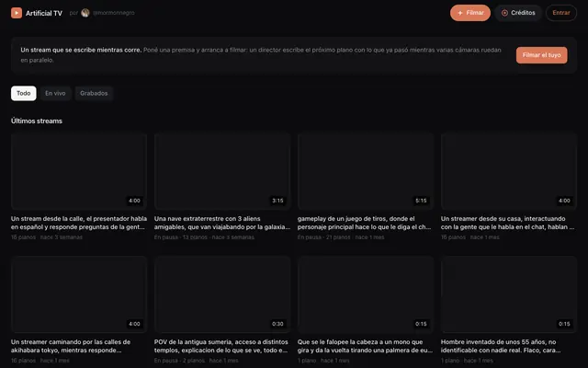Click the Créditos coin icon
Screen dimensions: 588x368
504,13
